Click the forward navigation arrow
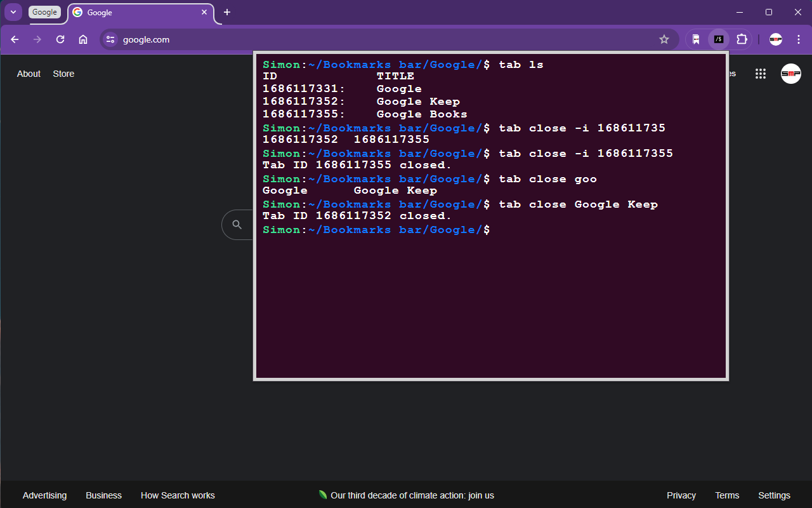Viewport: 812px width, 508px height. (37, 39)
